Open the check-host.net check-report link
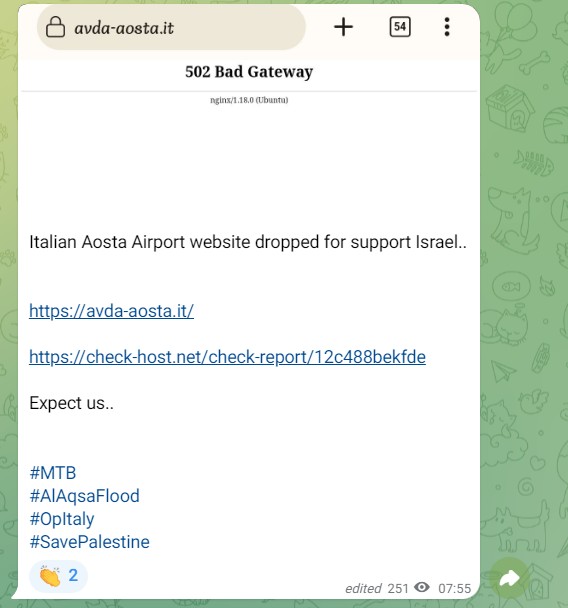The height and width of the screenshot is (608, 568). [227, 357]
